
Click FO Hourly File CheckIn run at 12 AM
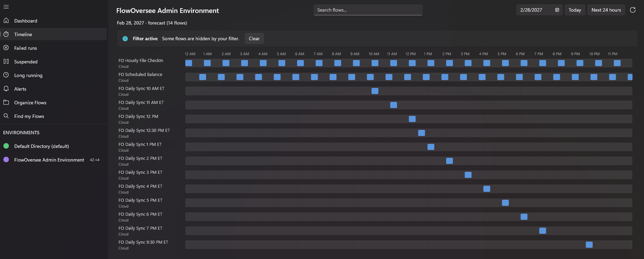pyautogui.click(x=189, y=63)
